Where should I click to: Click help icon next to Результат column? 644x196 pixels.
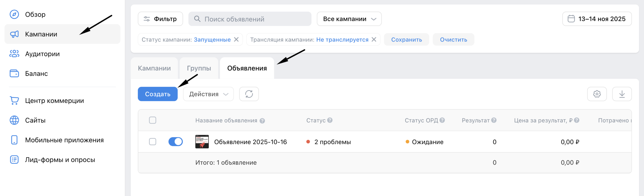pyautogui.click(x=494, y=120)
